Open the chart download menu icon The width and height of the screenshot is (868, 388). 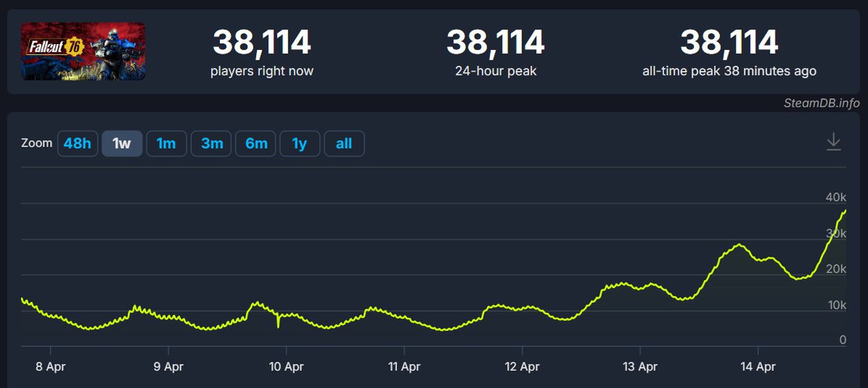833,142
